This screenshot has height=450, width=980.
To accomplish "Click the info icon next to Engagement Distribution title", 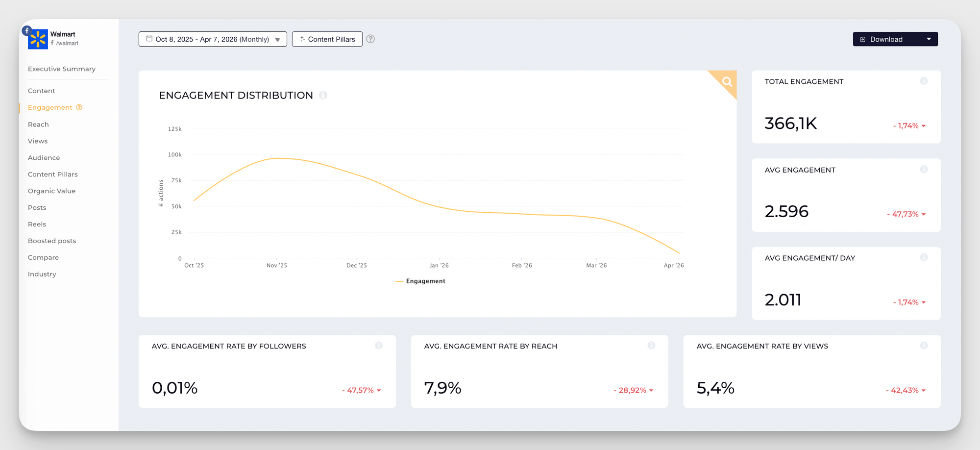I will (323, 96).
